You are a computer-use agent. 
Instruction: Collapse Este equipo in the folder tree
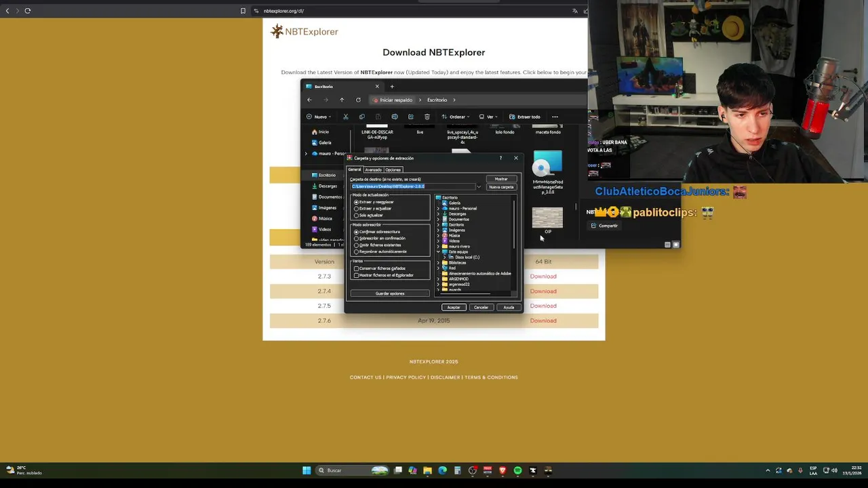click(x=438, y=251)
